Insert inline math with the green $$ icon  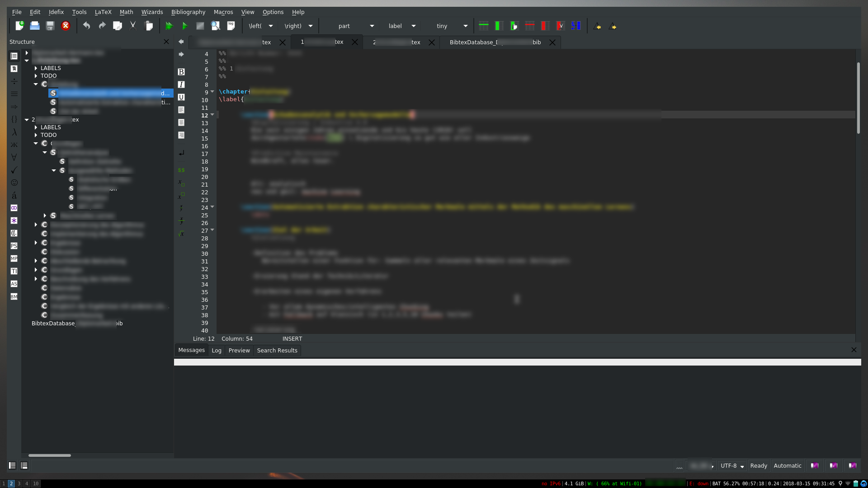click(x=181, y=170)
